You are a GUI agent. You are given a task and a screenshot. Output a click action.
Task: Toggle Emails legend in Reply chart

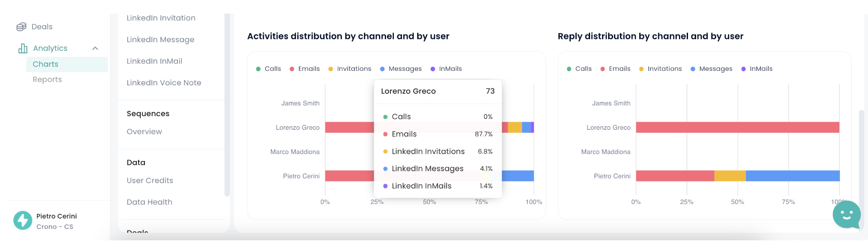click(615, 69)
